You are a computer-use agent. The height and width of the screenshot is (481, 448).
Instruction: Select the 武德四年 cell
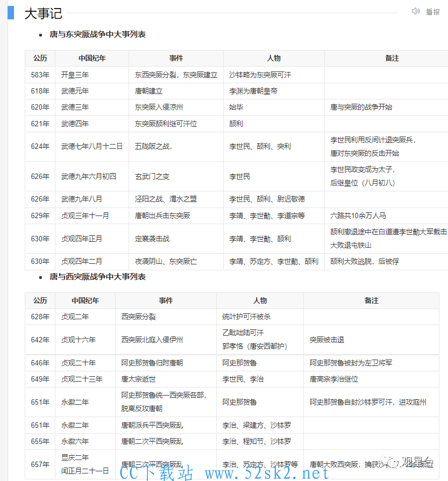pos(92,124)
